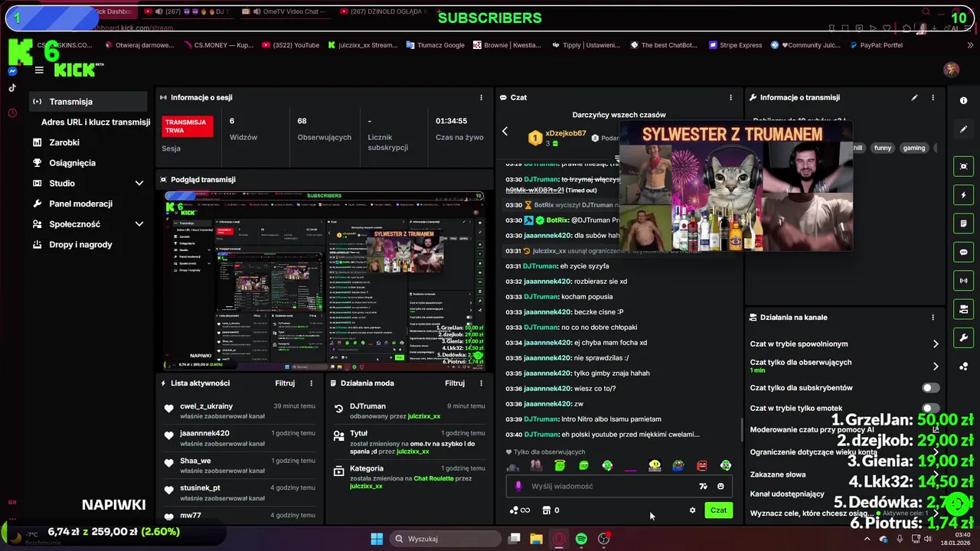Toggle Czat w trybie tylko emotek
The width and height of the screenshot is (980, 551).
click(930, 409)
